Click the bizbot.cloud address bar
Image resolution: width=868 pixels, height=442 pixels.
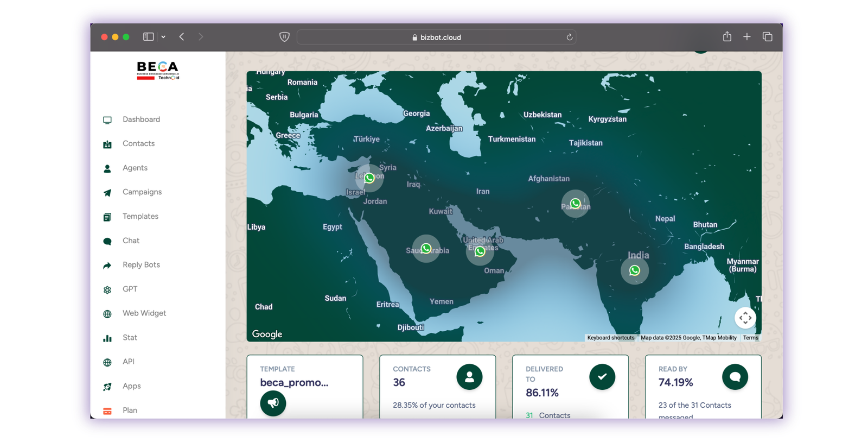click(x=436, y=37)
